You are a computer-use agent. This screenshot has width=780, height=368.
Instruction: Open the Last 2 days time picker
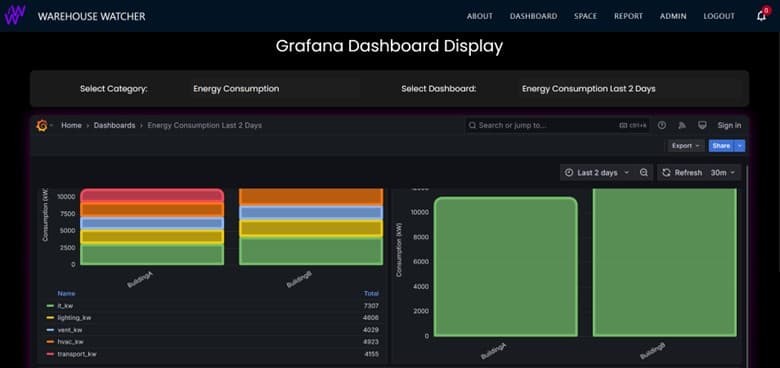(597, 173)
